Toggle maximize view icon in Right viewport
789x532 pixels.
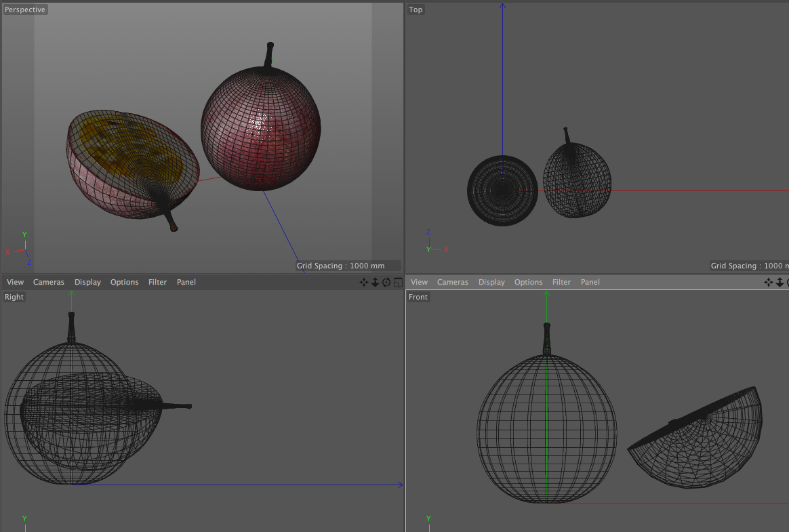click(398, 283)
